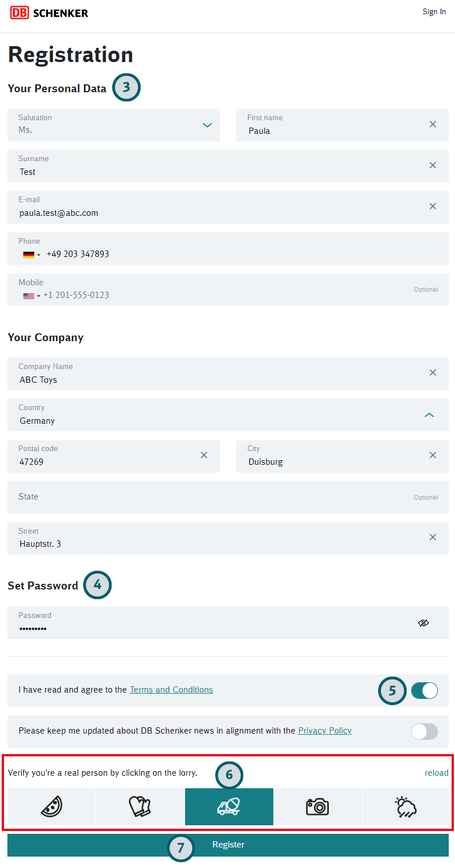The width and height of the screenshot is (455, 868).
Task: Open the Terms and Conditions link
Action: (171, 690)
